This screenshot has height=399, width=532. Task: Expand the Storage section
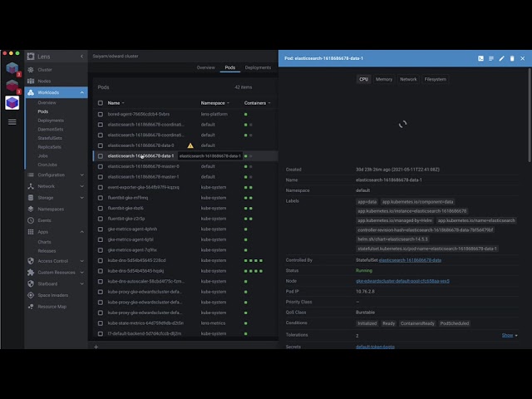81,198
